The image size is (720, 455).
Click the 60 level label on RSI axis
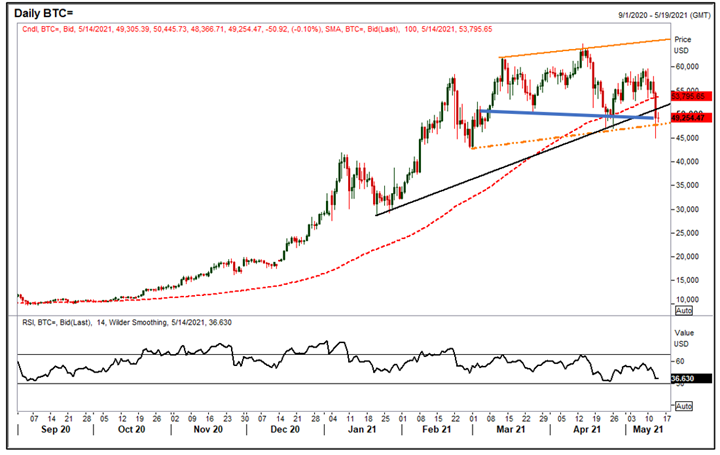680,361
